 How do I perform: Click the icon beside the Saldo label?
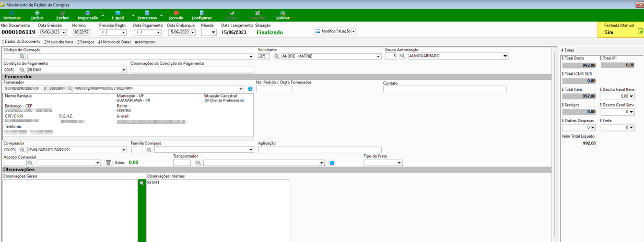[109, 163]
